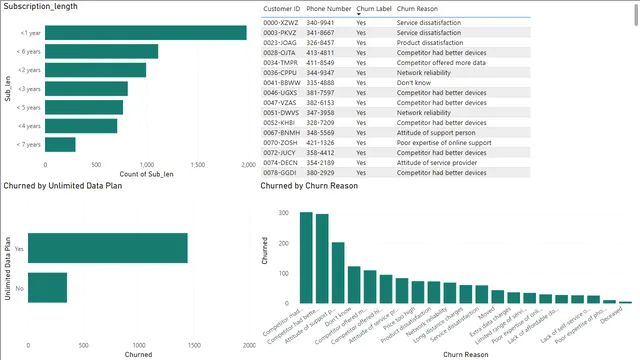Sort table by Customer ID column header

point(282,9)
